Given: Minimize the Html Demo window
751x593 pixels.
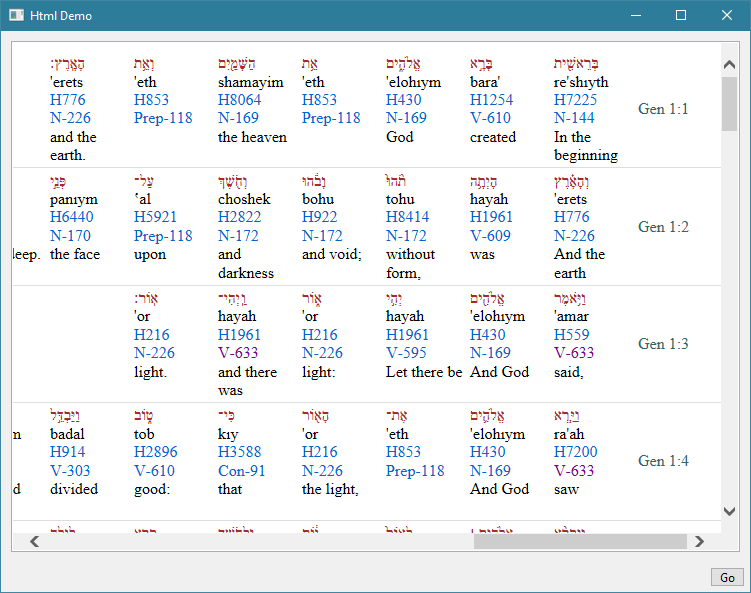Looking at the screenshot, I should [636, 15].
